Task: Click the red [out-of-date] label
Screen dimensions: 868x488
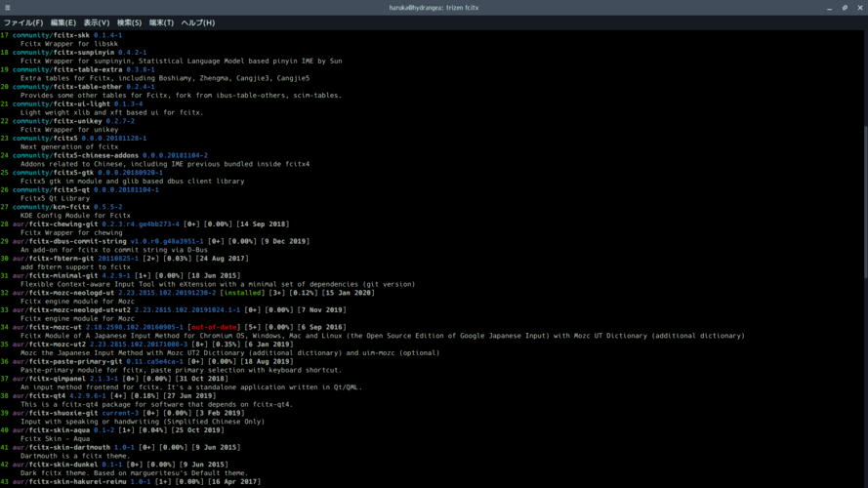Action: point(214,327)
